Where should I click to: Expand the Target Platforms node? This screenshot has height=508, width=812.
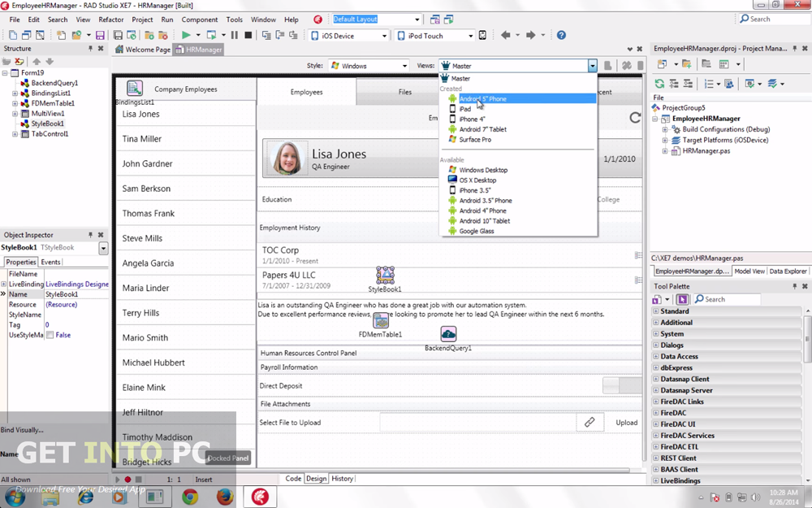coord(665,140)
